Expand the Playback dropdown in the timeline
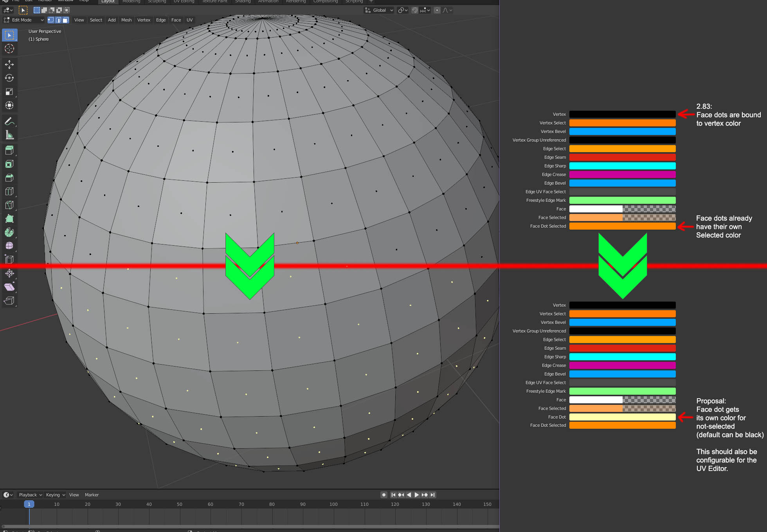The width and height of the screenshot is (767, 532). (30, 495)
